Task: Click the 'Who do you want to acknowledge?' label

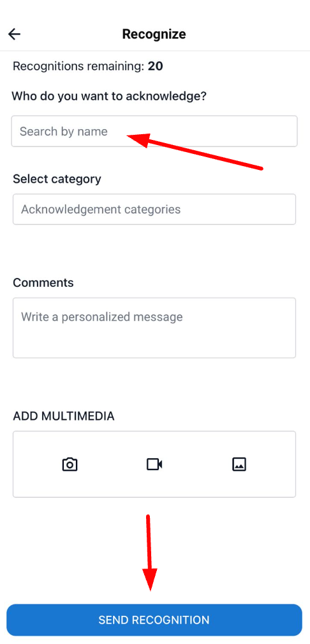Action: pos(109,96)
